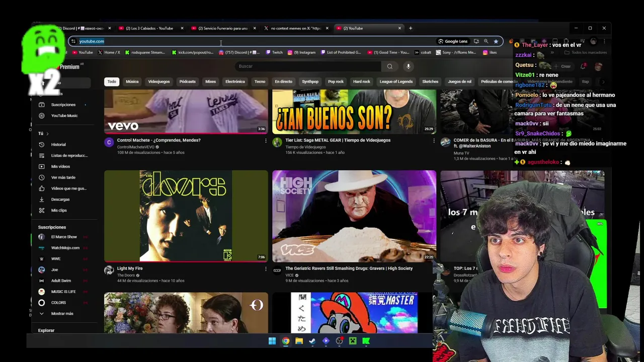Select the Videojuegos filter chip

(159, 81)
